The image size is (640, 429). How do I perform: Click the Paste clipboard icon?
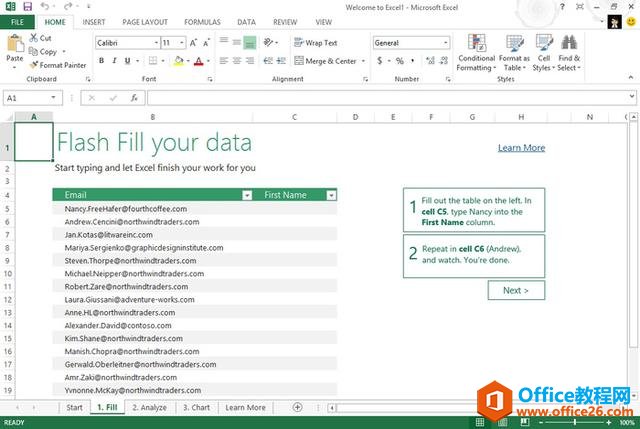(14, 46)
